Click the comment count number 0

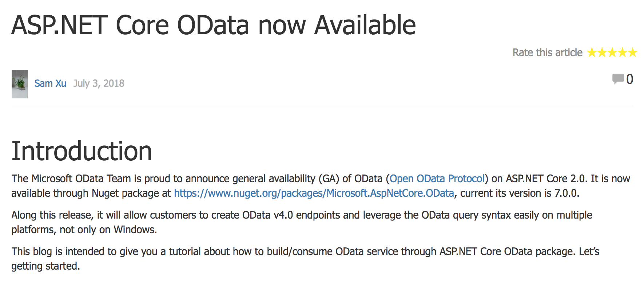pos(630,79)
